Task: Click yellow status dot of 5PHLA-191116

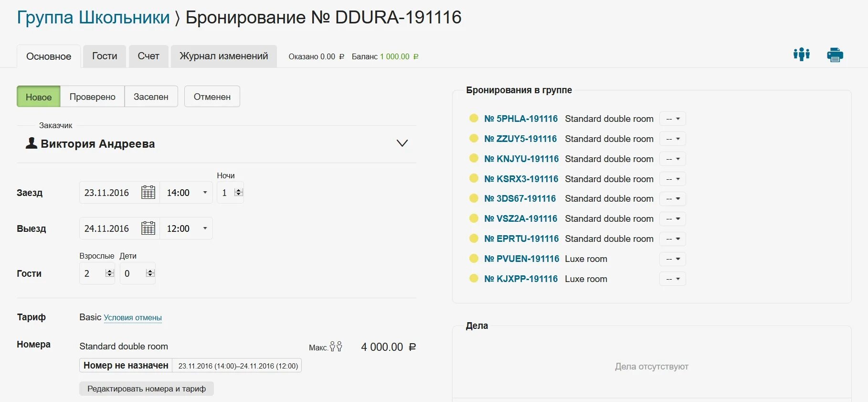Action: pos(474,118)
